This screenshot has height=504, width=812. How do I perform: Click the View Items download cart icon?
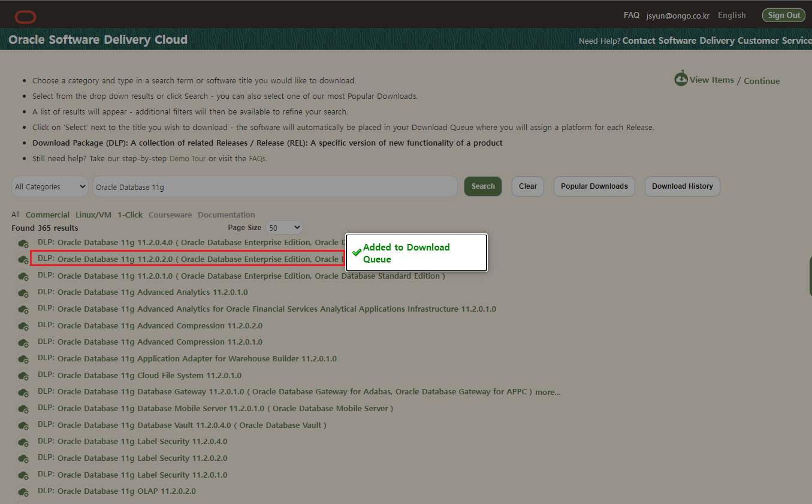point(681,79)
